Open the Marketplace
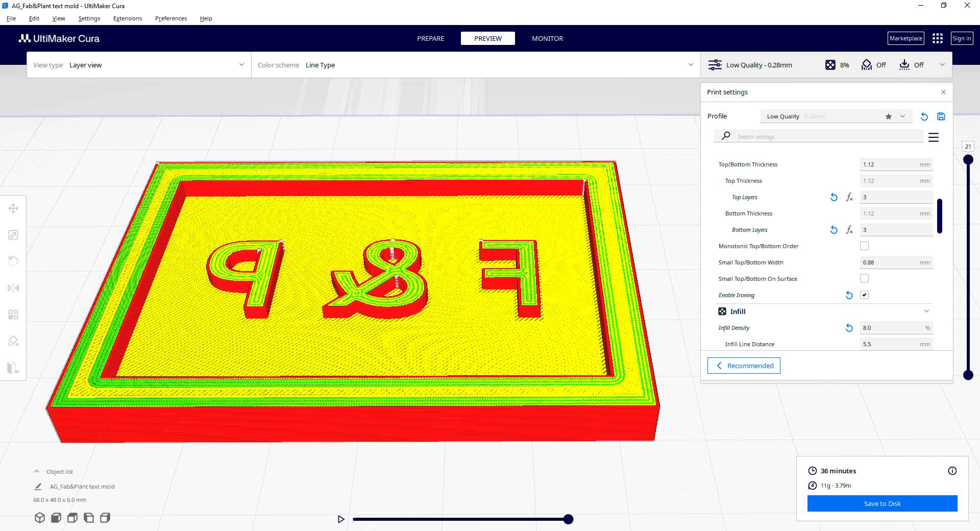 pyautogui.click(x=905, y=38)
